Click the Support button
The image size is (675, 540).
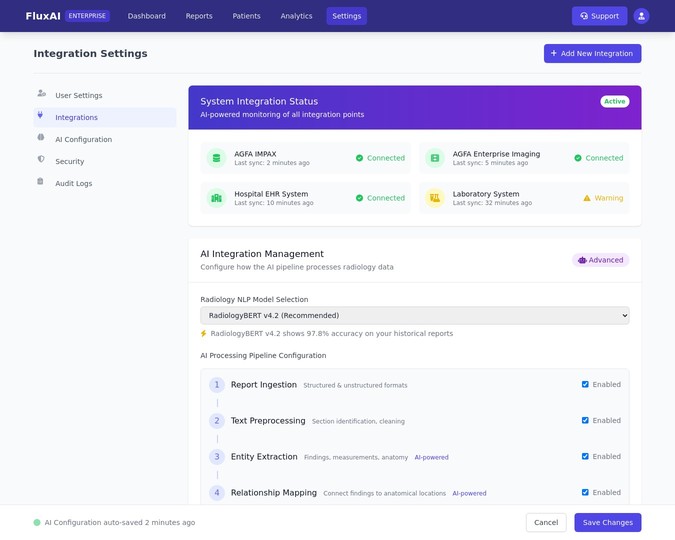tap(599, 16)
